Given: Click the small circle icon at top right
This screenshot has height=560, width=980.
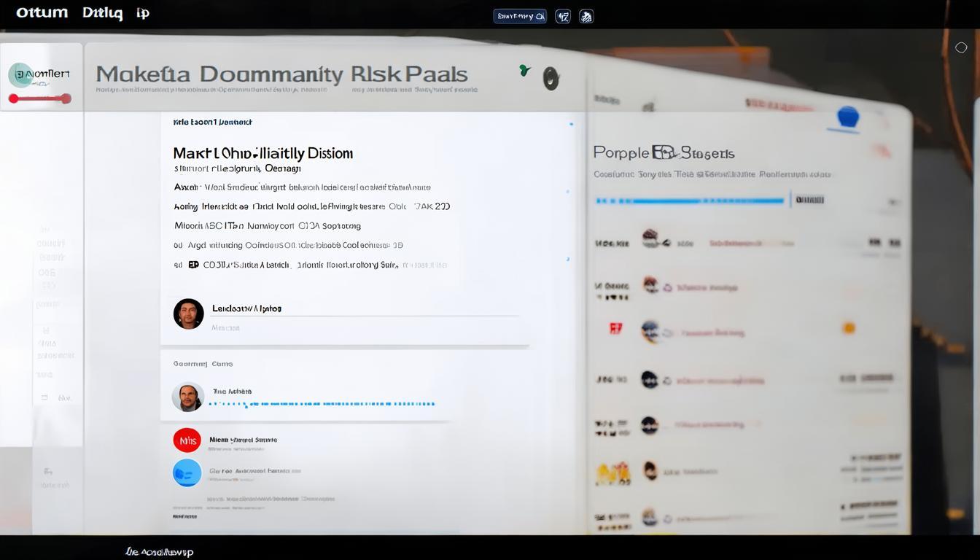Looking at the screenshot, I should [961, 47].
